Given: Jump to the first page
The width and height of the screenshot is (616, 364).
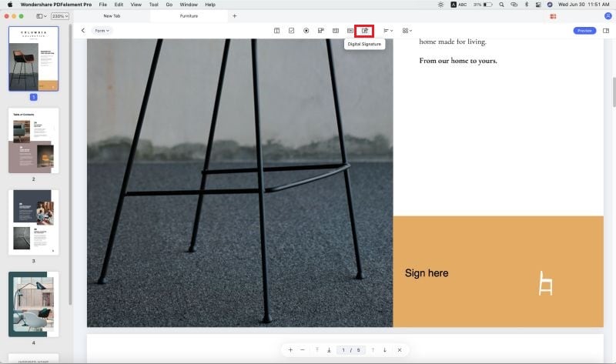Looking at the screenshot, I should (x=317, y=350).
